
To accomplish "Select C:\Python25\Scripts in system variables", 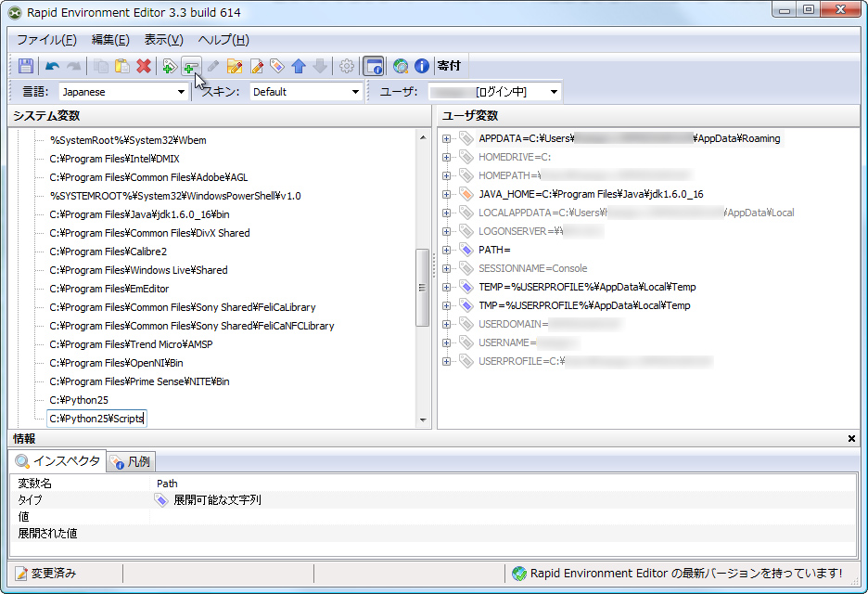I will pyautogui.click(x=97, y=419).
